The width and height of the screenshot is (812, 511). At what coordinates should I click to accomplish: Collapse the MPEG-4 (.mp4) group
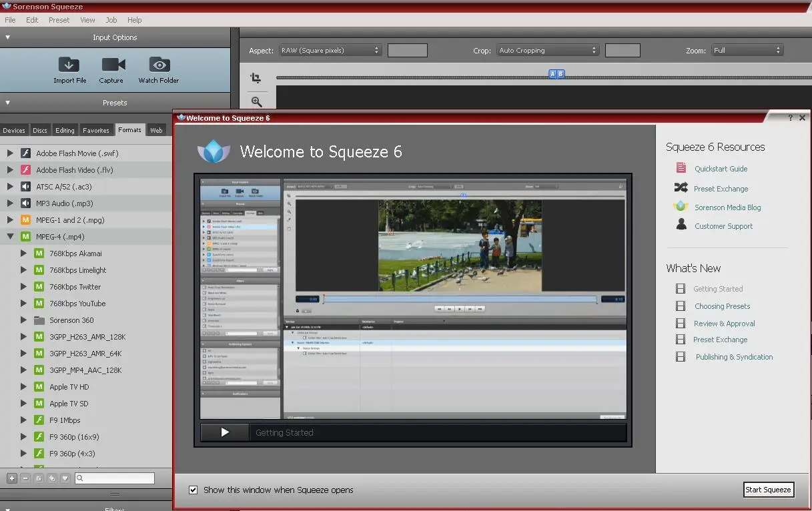[x=10, y=237]
